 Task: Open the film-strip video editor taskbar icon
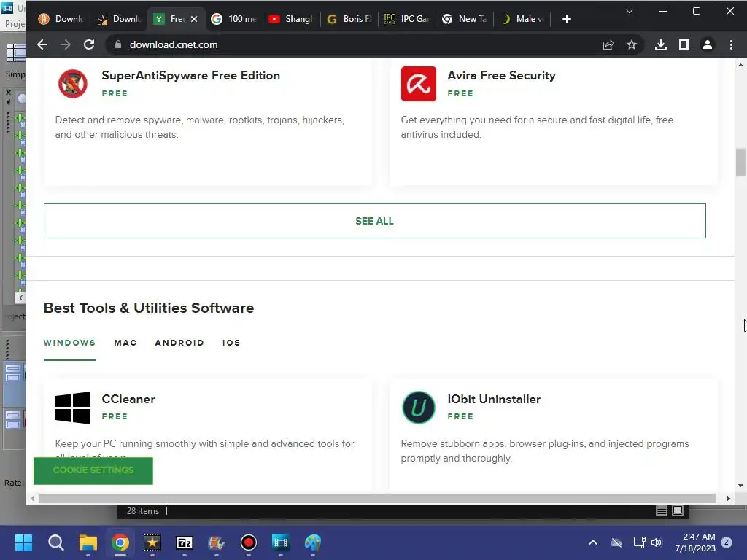point(281,542)
